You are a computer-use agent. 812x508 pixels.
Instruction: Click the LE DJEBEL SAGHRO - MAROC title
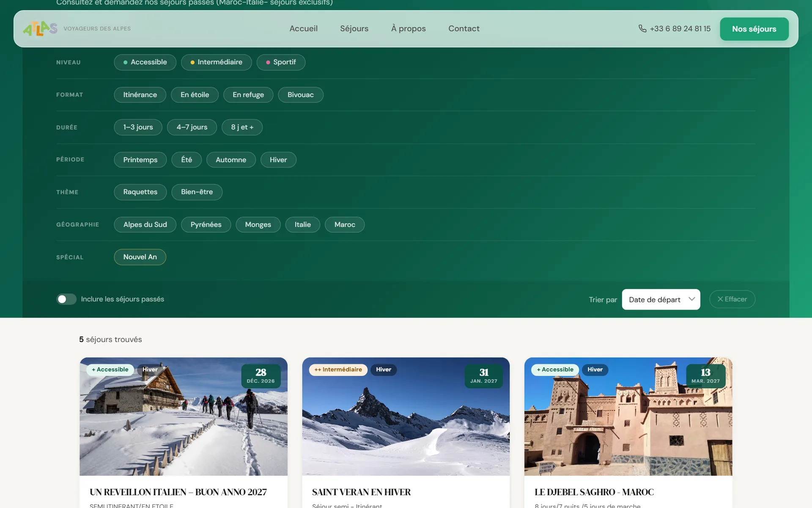(594, 492)
